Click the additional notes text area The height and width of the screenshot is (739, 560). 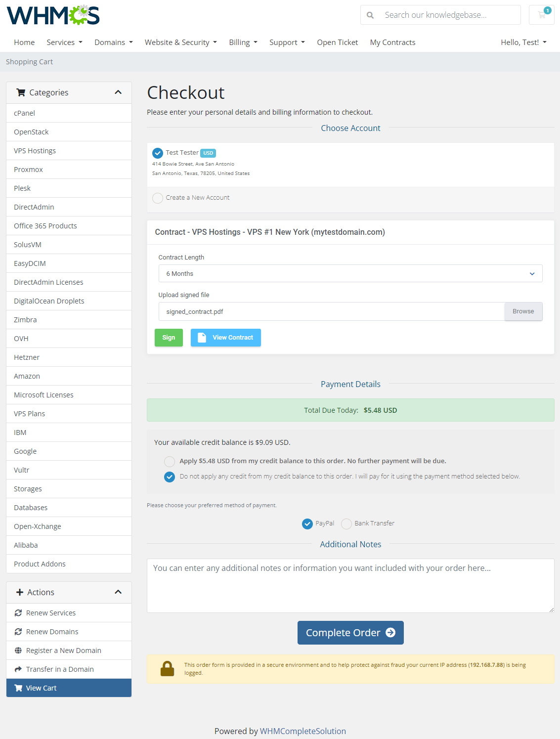click(350, 585)
